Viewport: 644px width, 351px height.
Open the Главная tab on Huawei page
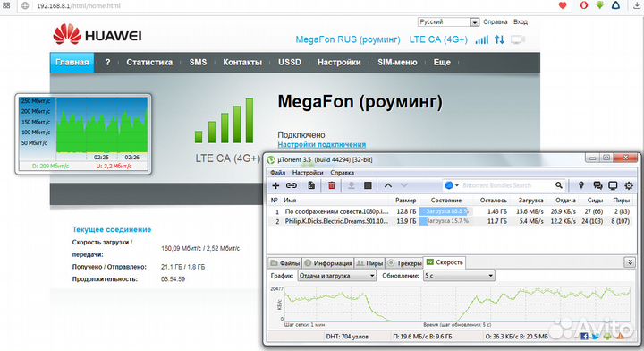click(72, 63)
